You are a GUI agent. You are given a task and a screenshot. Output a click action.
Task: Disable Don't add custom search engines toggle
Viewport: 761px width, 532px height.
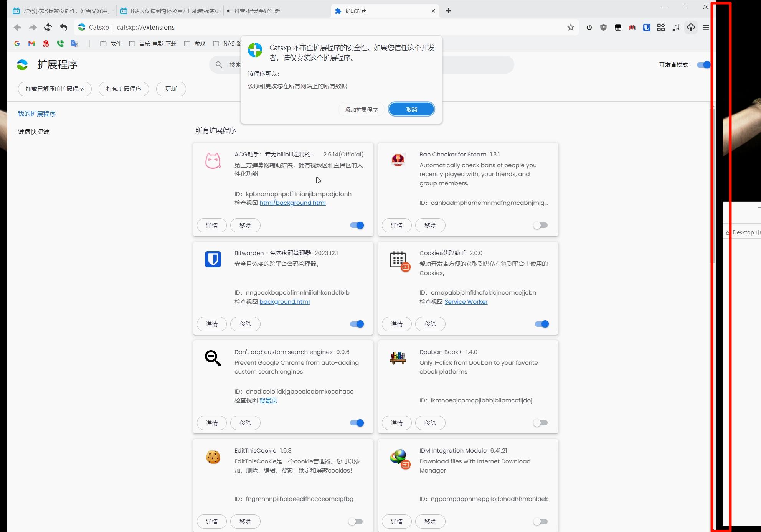357,423
